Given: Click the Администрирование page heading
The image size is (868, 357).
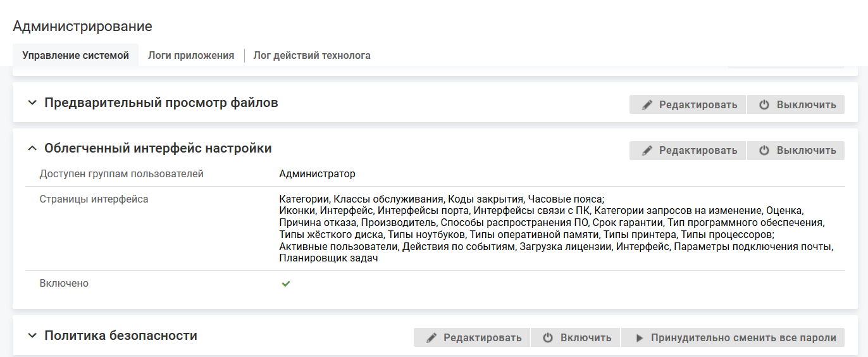Looking at the screenshot, I should 82,27.
